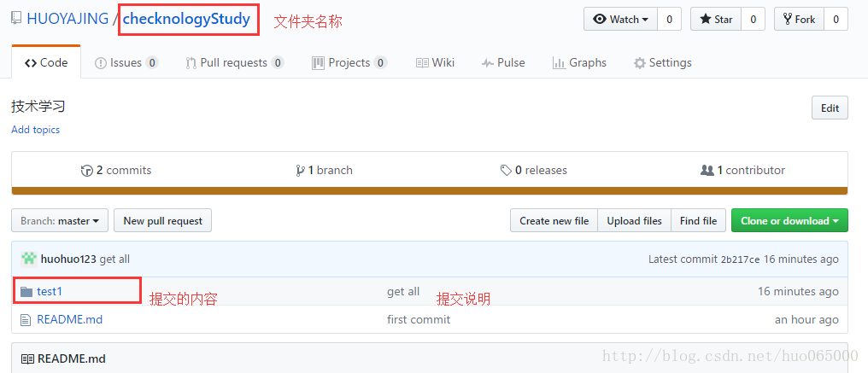
Task: Click the Pull requests counter badge
Action: (x=278, y=62)
